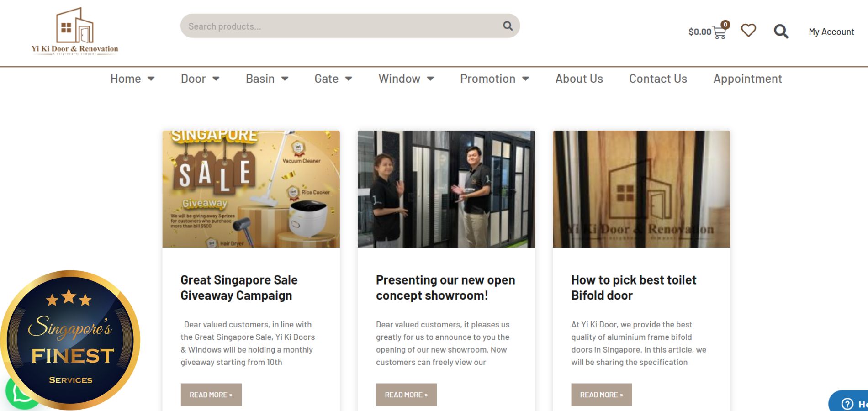
Task: Click the Yi Ki Door & Renovation logo
Action: (x=75, y=32)
